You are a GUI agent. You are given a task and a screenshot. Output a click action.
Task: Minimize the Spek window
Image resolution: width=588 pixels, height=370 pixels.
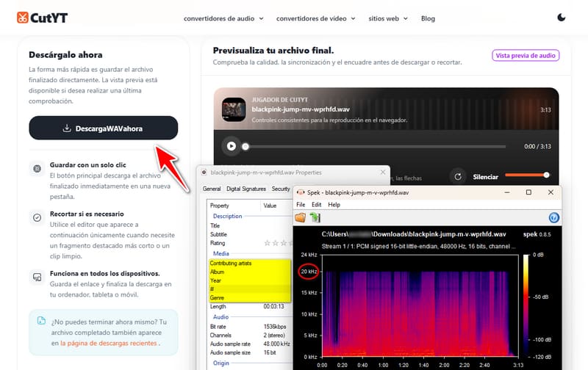tap(507, 192)
